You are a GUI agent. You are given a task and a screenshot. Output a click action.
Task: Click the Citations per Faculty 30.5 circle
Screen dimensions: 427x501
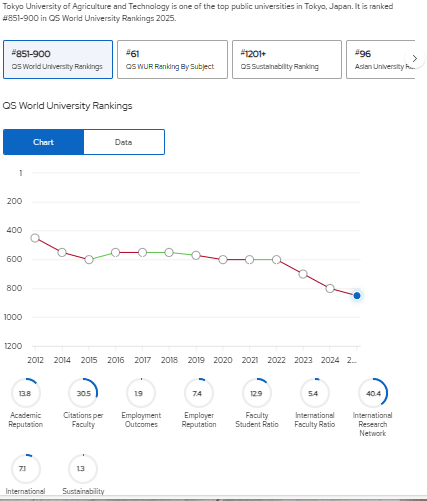pos(83,393)
